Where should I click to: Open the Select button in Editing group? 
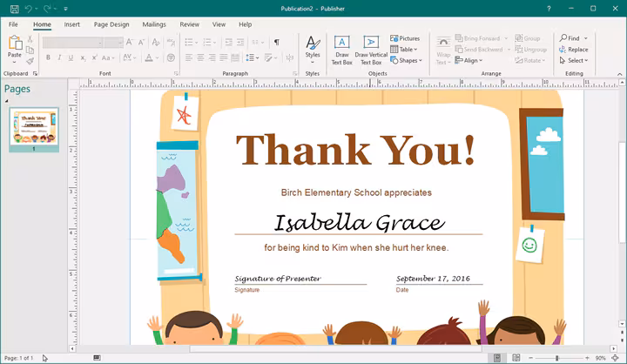(574, 60)
